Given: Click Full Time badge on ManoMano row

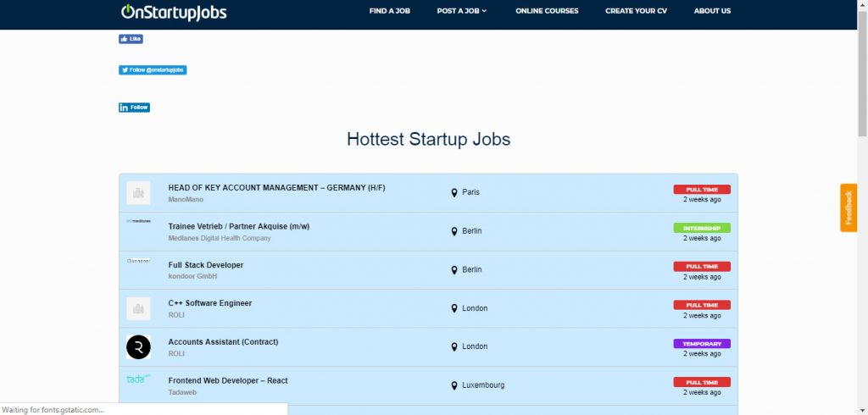Looking at the screenshot, I should [x=702, y=189].
